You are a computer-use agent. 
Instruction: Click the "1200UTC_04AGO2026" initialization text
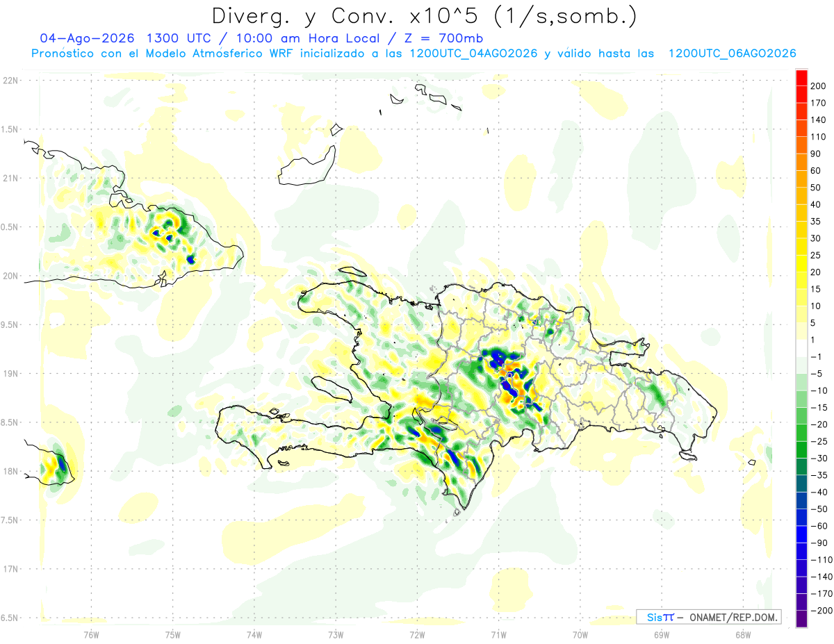click(474, 53)
